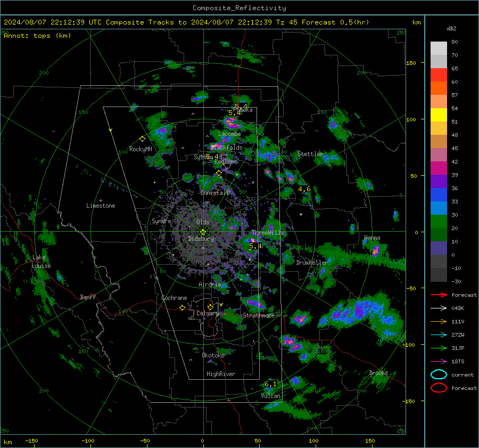Viewport: 479px width, 448px height.
Task: Click the Vulcan label
Action: click(271, 396)
